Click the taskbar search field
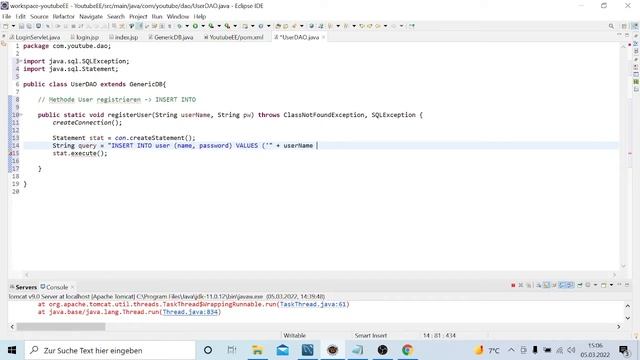Image resolution: width=640 pixels, height=360 pixels. [110, 350]
